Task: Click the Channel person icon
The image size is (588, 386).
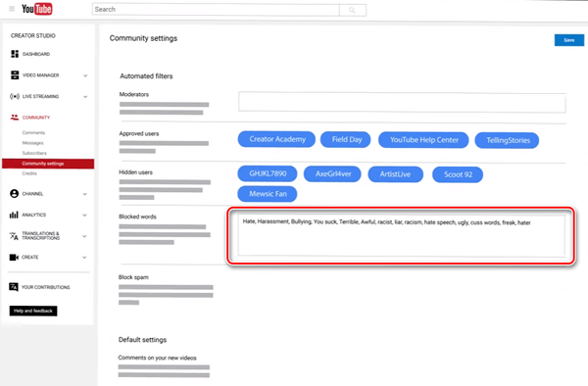Action: click(x=15, y=193)
